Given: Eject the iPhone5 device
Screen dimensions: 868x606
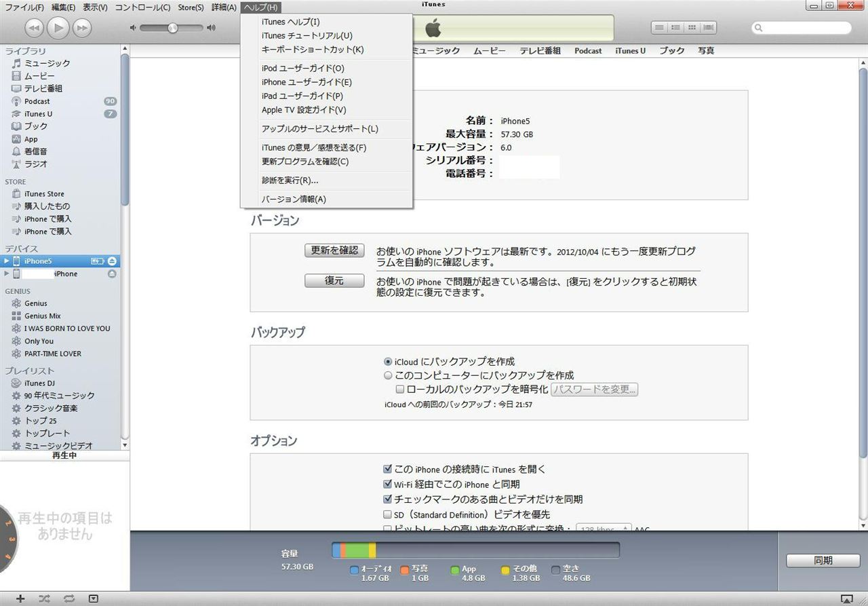Looking at the screenshot, I should coord(112,261).
